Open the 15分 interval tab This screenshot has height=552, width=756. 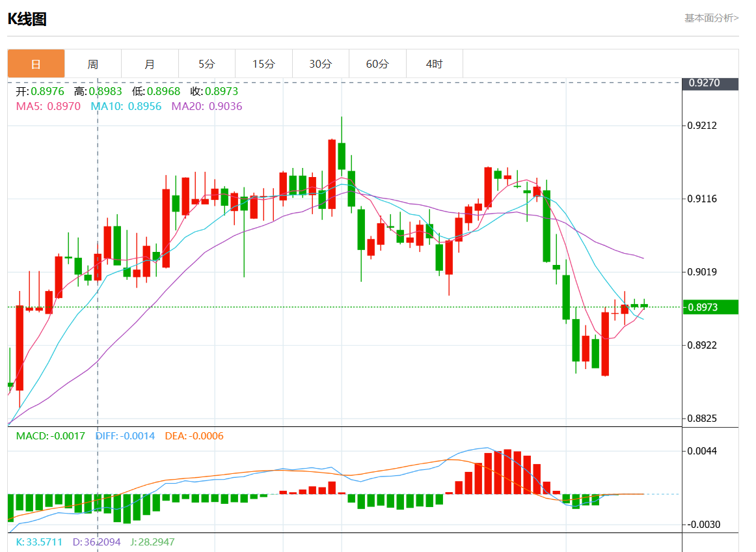[263, 64]
